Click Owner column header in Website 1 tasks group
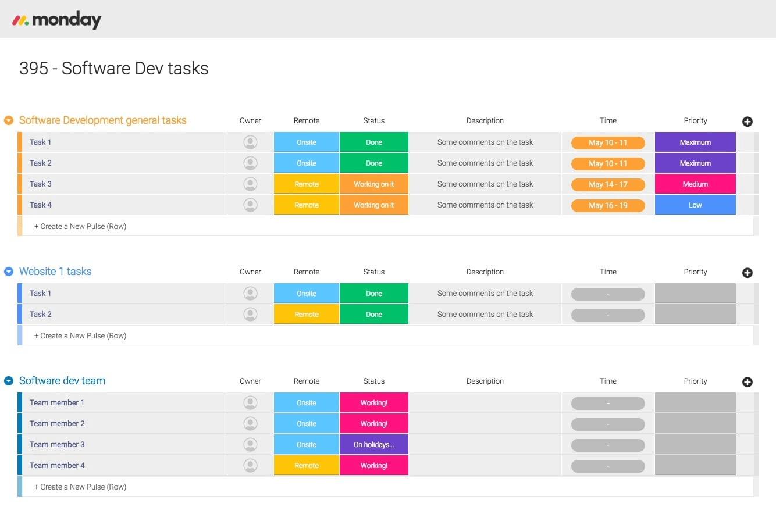This screenshot has width=776, height=532. coord(250,272)
